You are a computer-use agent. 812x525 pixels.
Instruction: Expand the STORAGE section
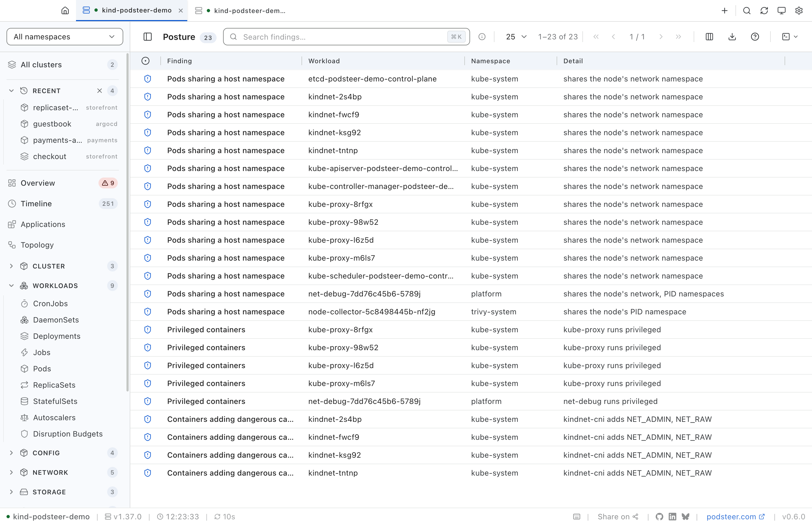pyautogui.click(x=11, y=492)
